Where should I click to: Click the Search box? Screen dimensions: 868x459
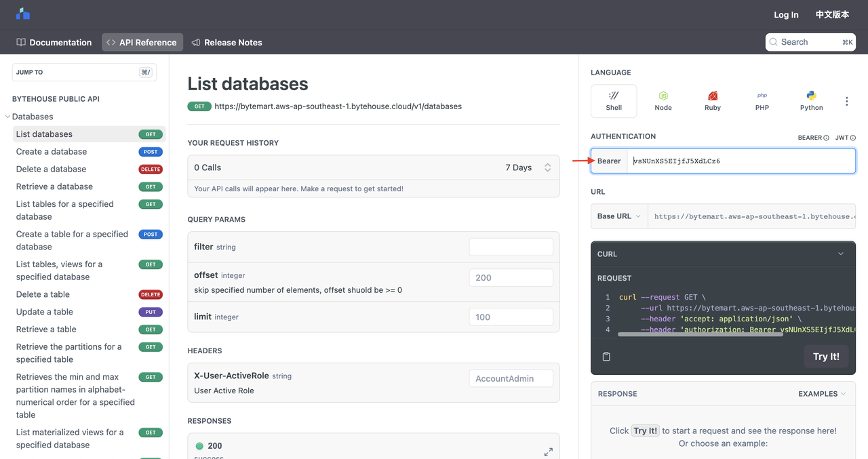click(810, 42)
